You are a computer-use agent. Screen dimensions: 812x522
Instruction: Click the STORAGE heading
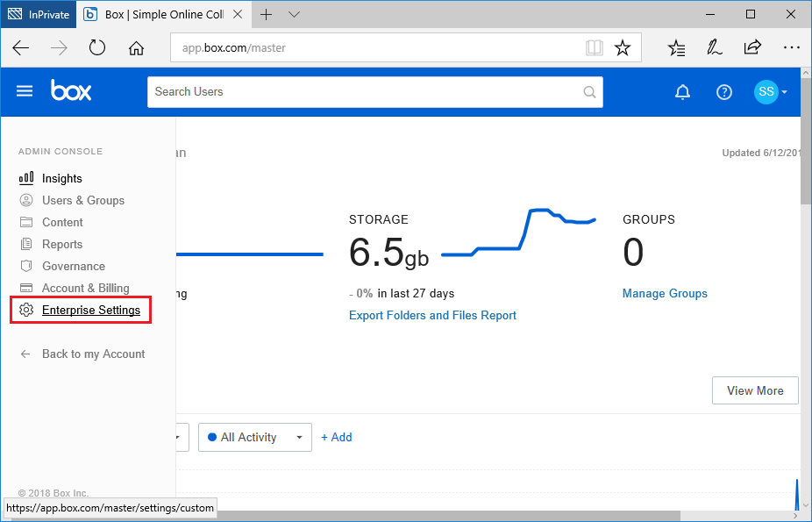pos(379,219)
